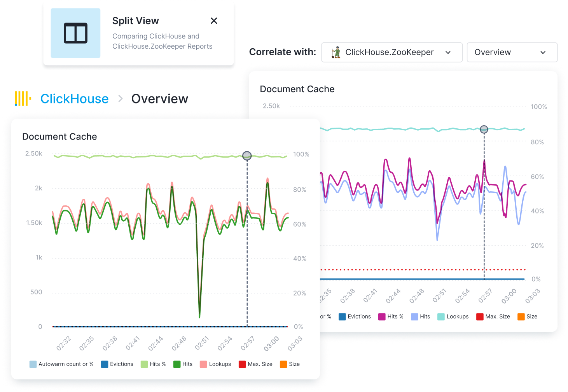Click the time marker on ZooKeeper chart

pos(484,129)
